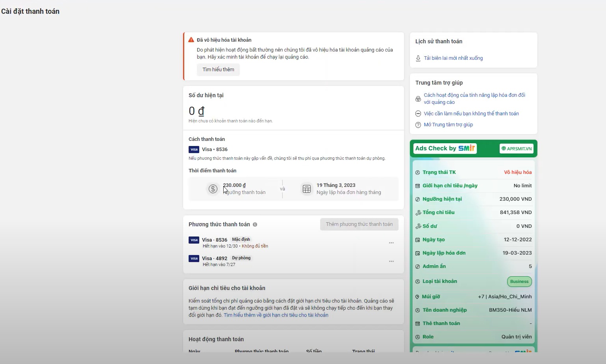Click the APP.SMIT.VN badge
The image size is (606, 364).
[x=517, y=149]
